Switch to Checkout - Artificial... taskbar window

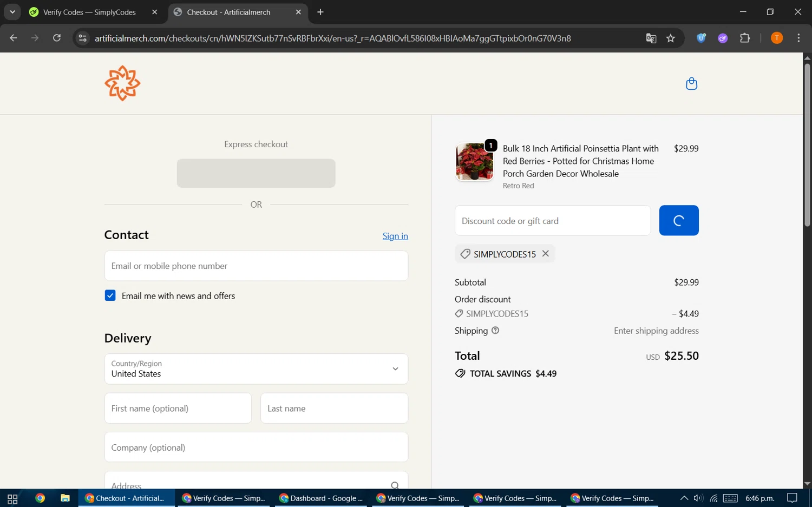pos(127,498)
